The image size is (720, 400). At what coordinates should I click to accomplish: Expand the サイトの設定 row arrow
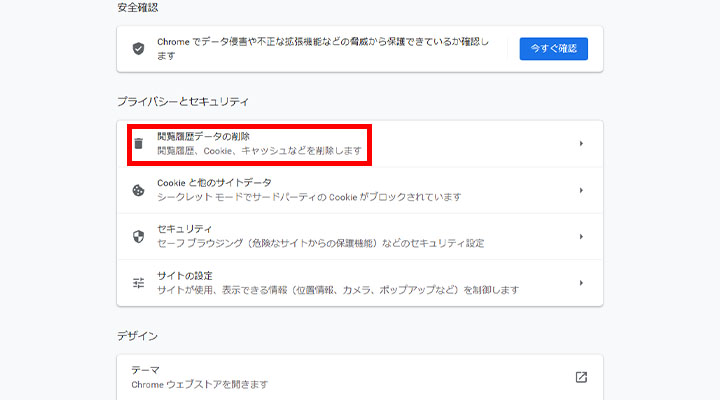pyautogui.click(x=581, y=283)
